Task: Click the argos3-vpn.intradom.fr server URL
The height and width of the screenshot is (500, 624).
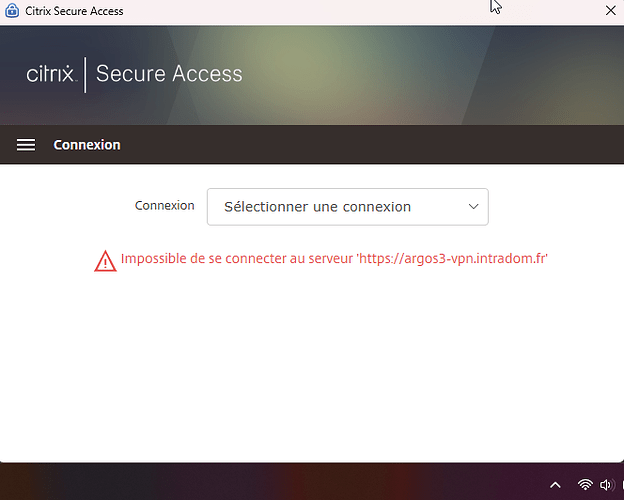Action: pos(453,258)
